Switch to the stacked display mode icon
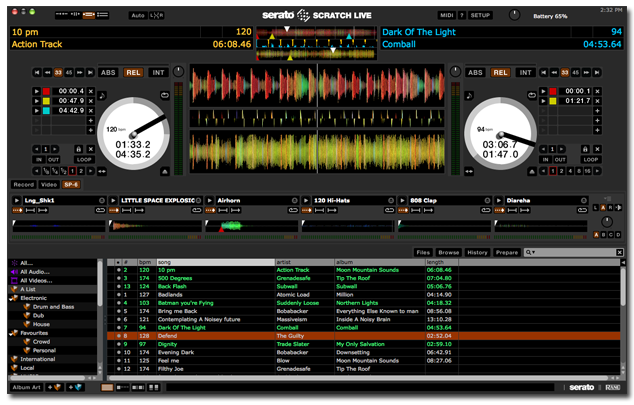634x405 pixels. pyautogui.click(x=102, y=15)
